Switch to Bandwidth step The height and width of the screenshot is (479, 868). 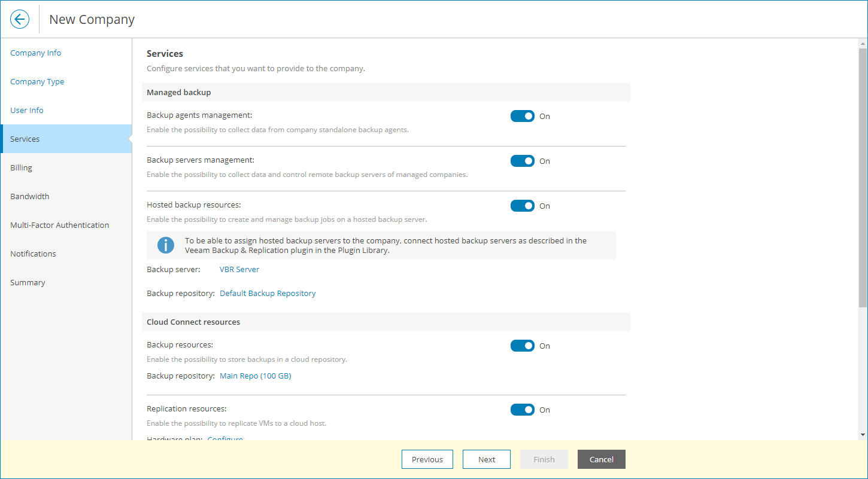click(x=30, y=196)
